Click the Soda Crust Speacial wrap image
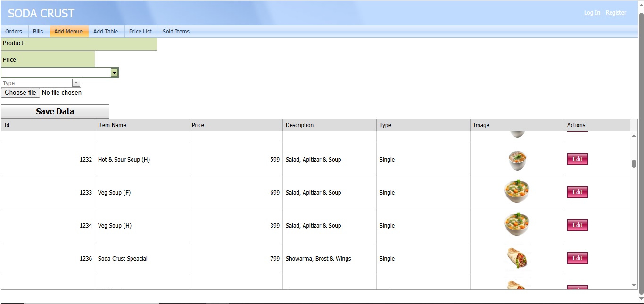644x304 pixels. coord(517,258)
